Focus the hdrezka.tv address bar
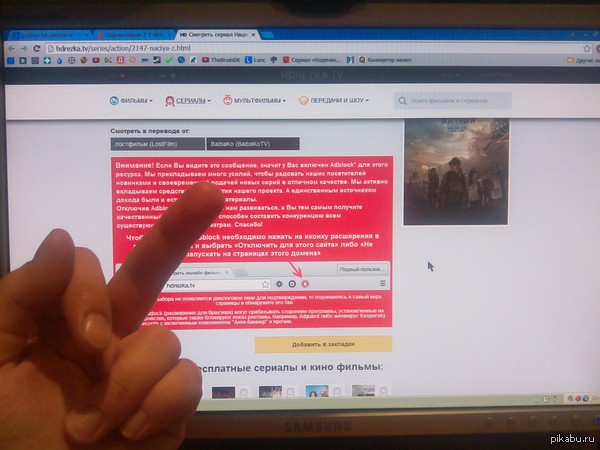The height and width of the screenshot is (450, 600). [150, 46]
